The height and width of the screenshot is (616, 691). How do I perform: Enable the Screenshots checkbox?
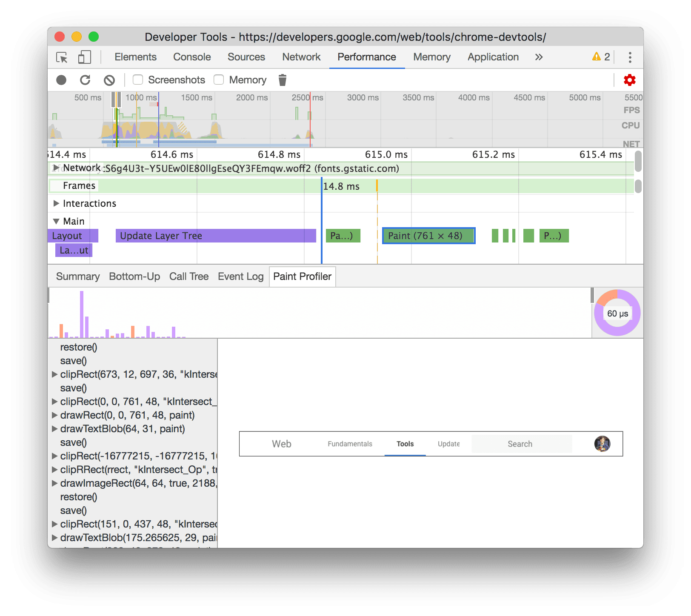coord(137,80)
